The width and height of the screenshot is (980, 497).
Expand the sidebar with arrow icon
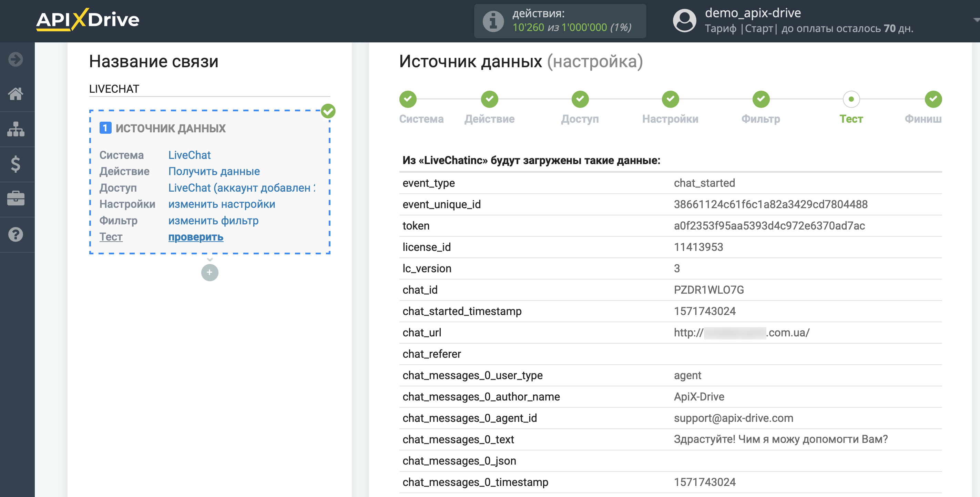coord(16,59)
